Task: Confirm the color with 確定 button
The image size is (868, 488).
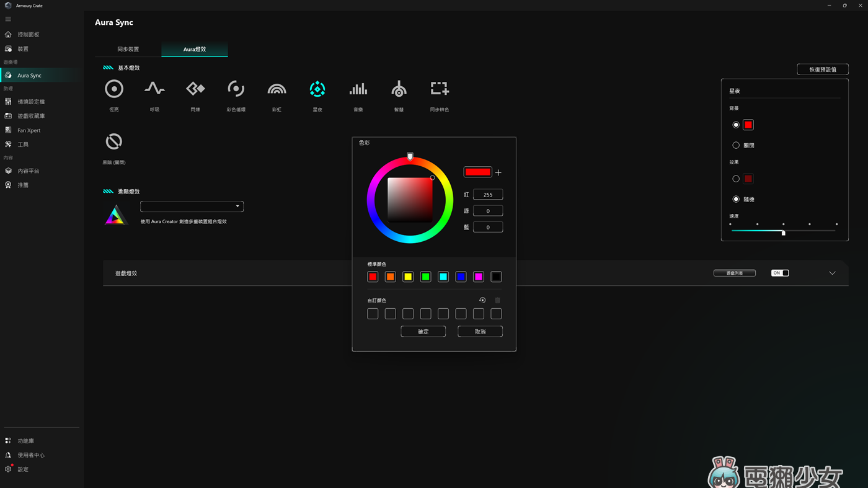Action: 423,332
